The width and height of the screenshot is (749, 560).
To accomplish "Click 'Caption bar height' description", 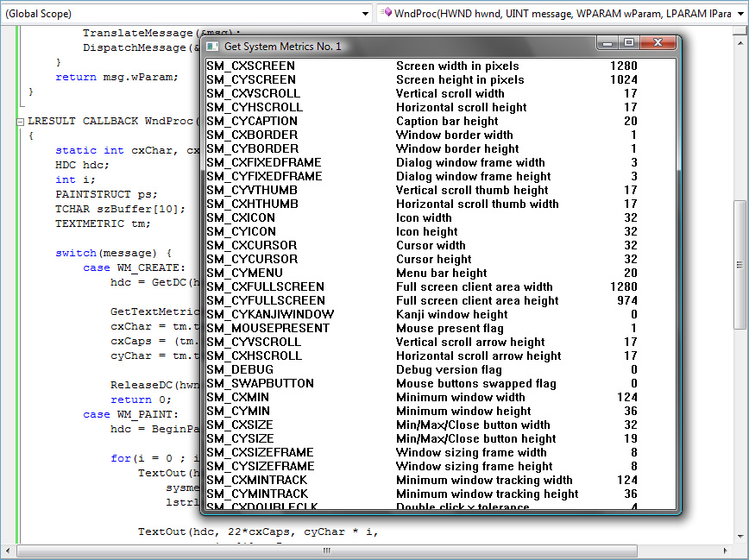I will point(447,122).
